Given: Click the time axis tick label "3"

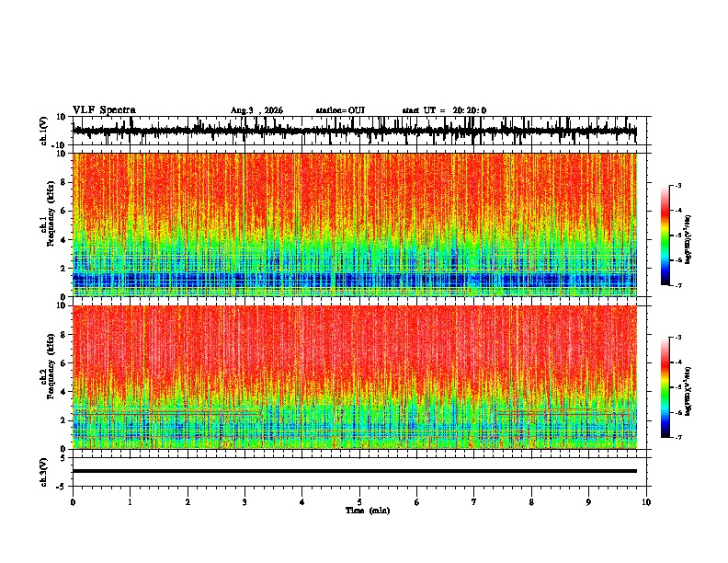Looking at the screenshot, I should click(x=245, y=502).
